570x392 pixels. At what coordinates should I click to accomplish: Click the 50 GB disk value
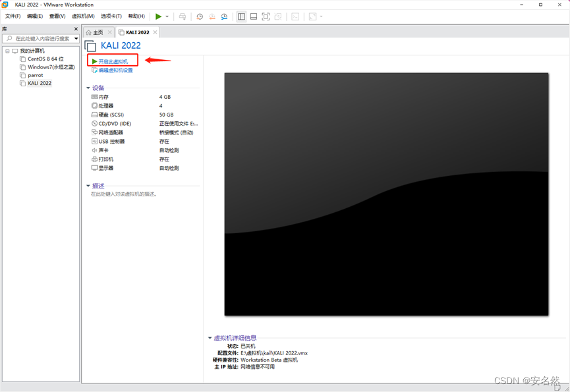point(167,115)
